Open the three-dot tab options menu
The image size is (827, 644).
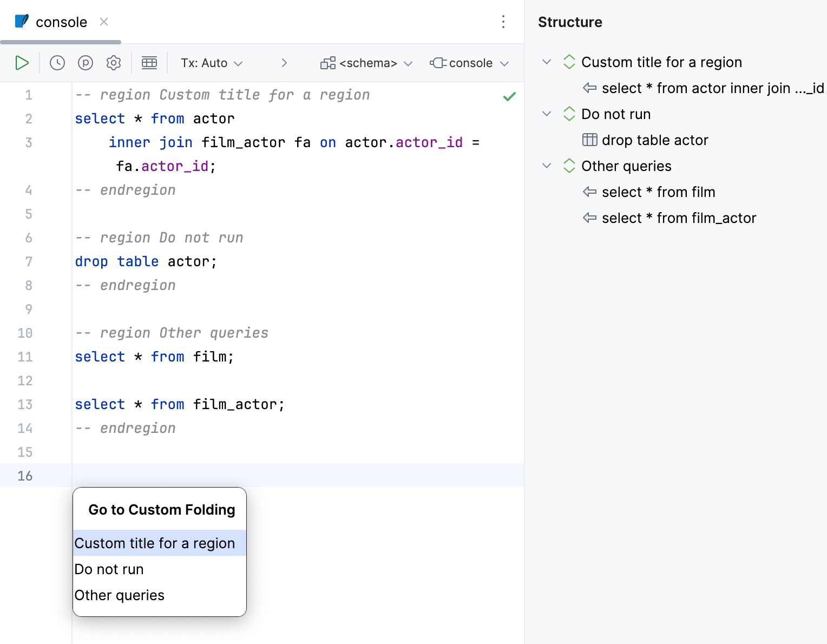pyautogui.click(x=503, y=22)
